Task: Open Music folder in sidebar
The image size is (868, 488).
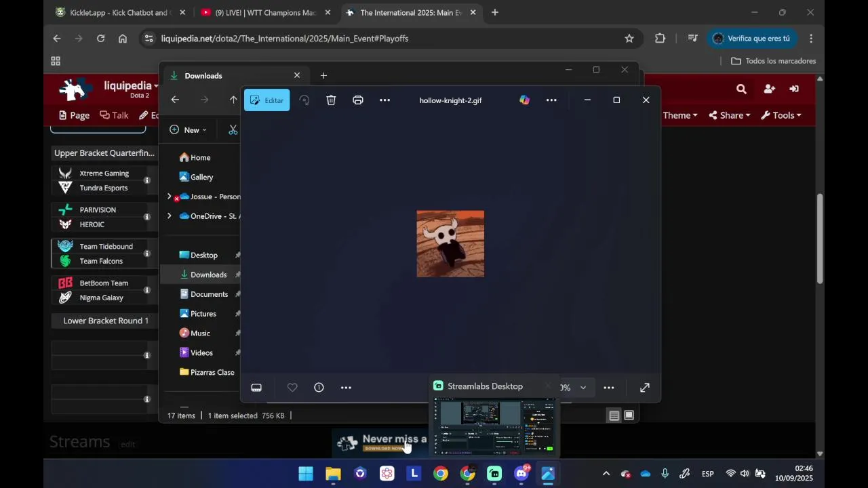Action: (195, 333)
